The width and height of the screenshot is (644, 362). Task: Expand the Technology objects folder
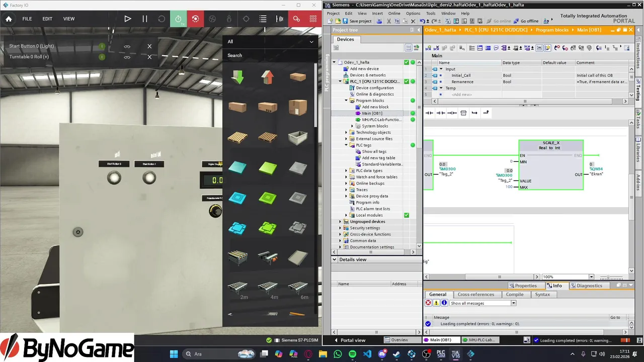[x=346, y=132]
